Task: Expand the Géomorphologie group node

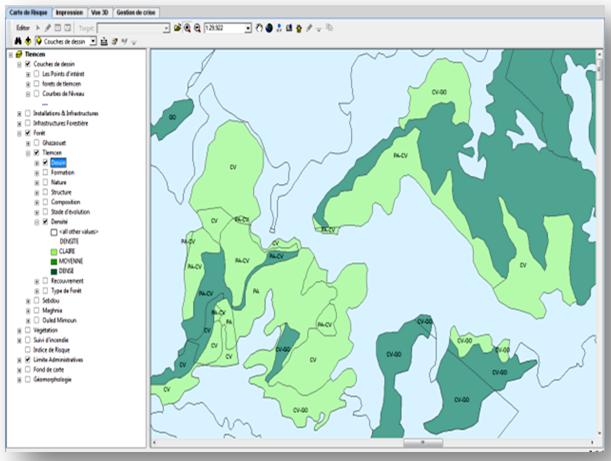Action: coord(19,379)
